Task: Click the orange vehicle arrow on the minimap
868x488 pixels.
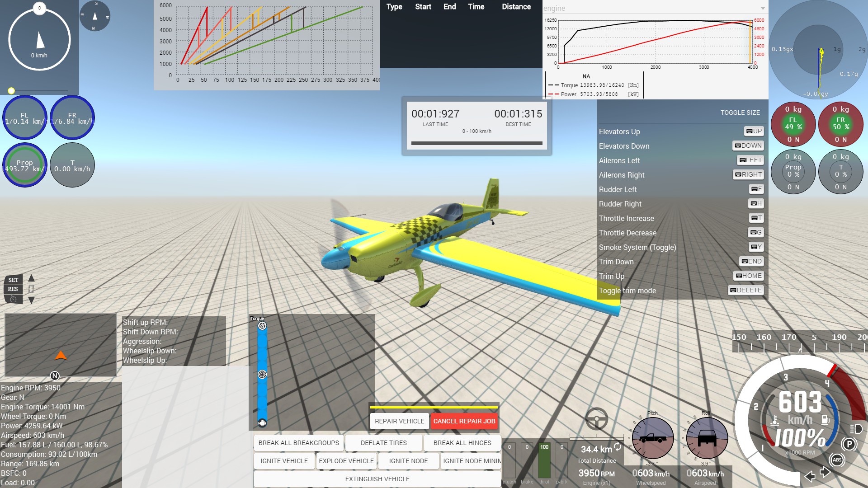Action: pos(61,356)
